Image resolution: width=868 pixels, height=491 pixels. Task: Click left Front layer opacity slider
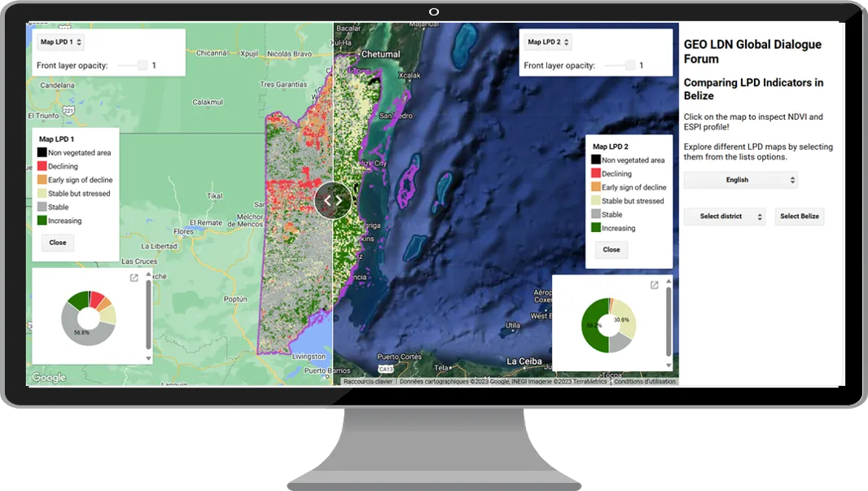(142, 65)
